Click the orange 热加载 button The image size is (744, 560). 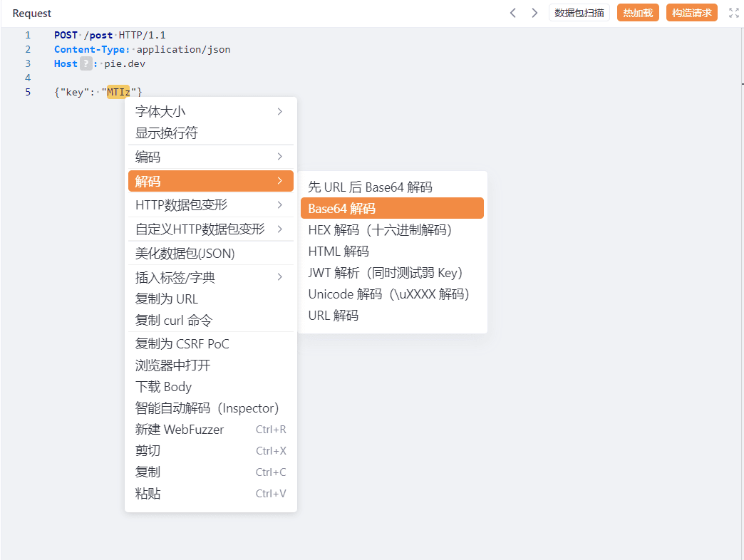pyautogui.click(x=638, y=13)
